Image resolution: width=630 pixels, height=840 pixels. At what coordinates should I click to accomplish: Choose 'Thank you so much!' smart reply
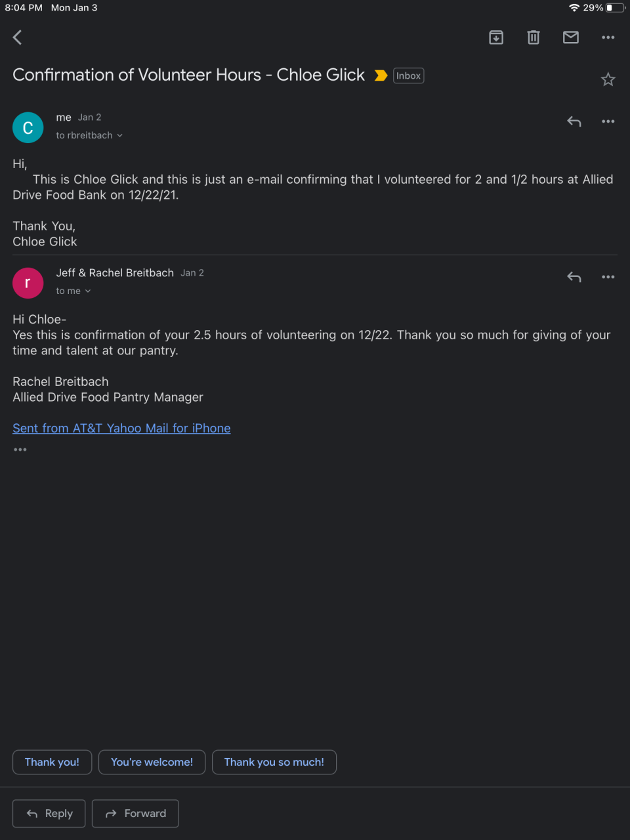point(274,762)
